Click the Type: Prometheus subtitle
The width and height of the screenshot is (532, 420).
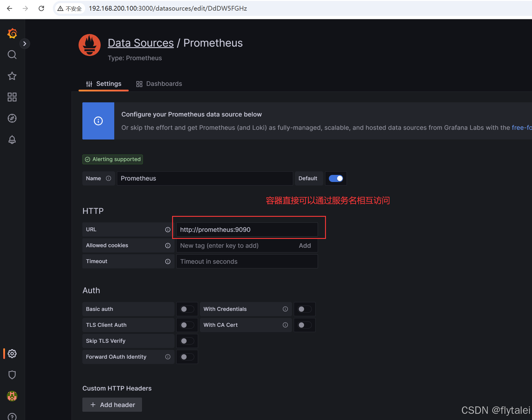[135, 58]
